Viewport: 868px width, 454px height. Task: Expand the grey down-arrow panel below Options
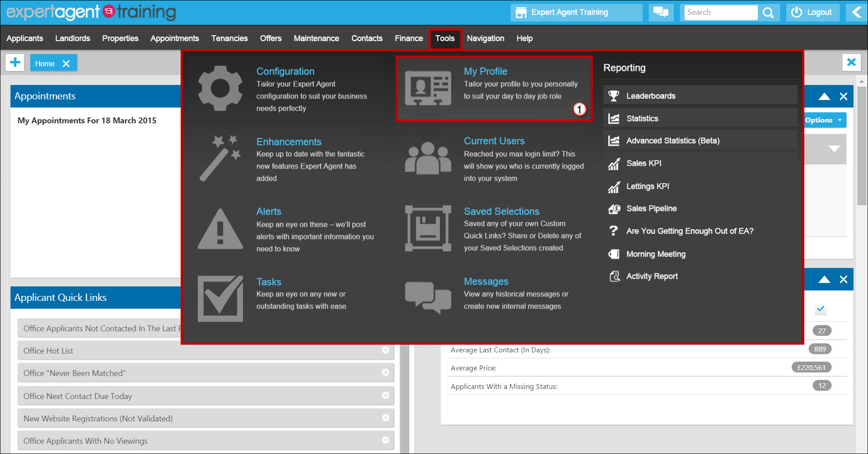point(834,149)
